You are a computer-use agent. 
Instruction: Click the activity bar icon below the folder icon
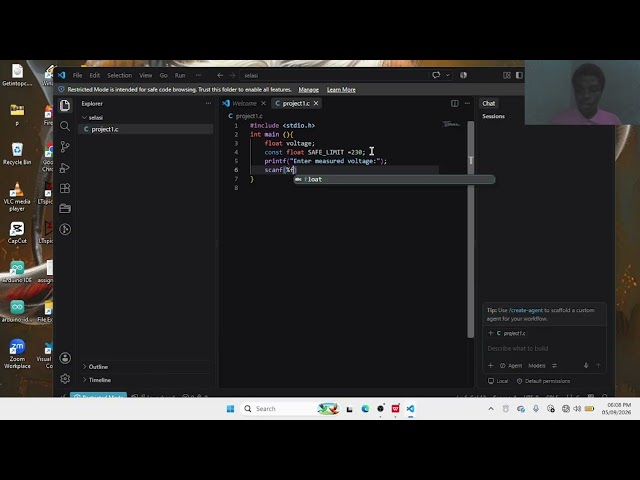coord(65,229)
